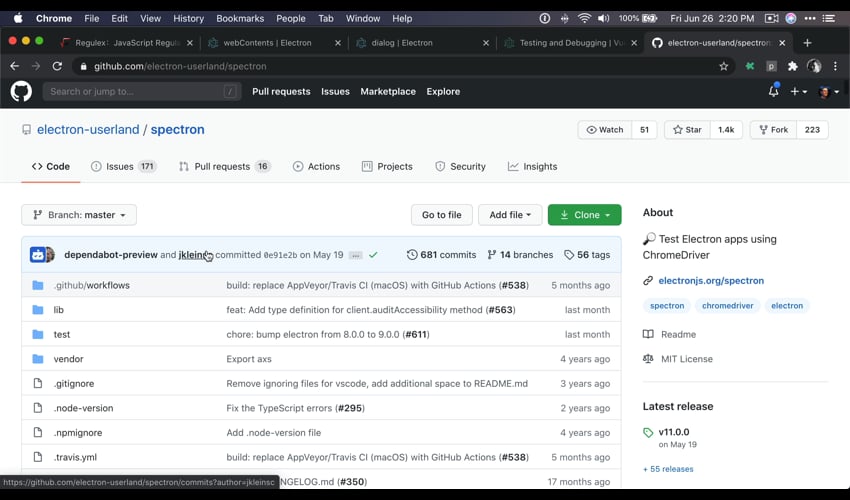Click the Chrome address bar
850x500 pixels.
401,66
